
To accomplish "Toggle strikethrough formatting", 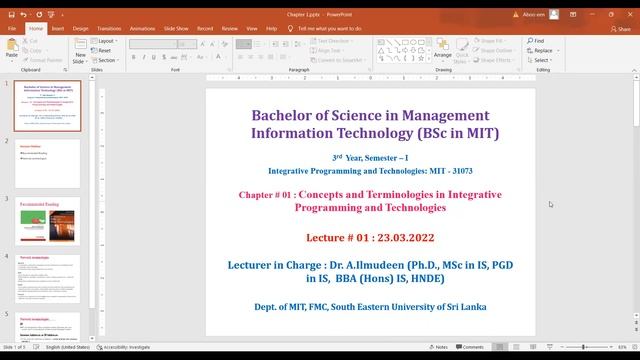I will coord(174,57).
